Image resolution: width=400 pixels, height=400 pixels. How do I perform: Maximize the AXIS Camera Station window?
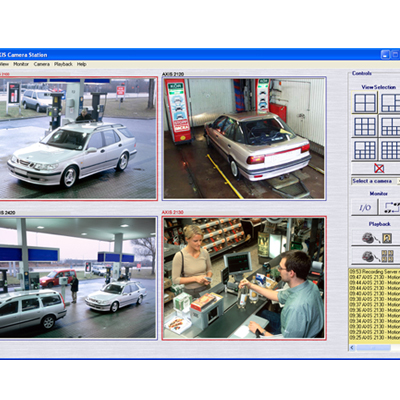click(x=395, y=54)
